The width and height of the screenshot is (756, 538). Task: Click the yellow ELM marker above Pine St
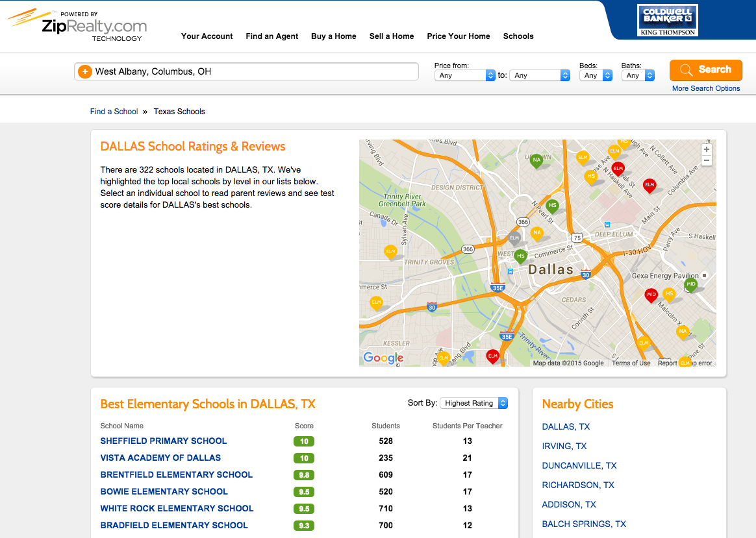(x=644, y=343)
